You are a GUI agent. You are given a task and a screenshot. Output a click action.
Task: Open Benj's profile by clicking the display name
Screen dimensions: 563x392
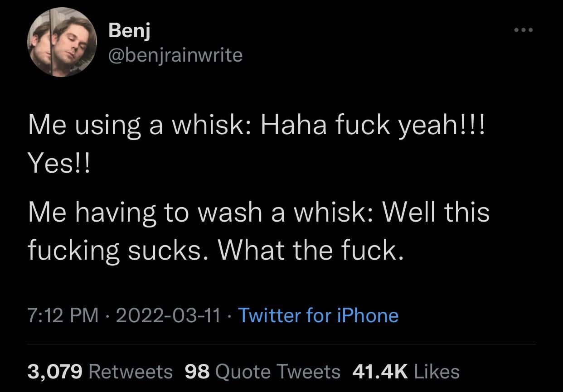[129, 31]
